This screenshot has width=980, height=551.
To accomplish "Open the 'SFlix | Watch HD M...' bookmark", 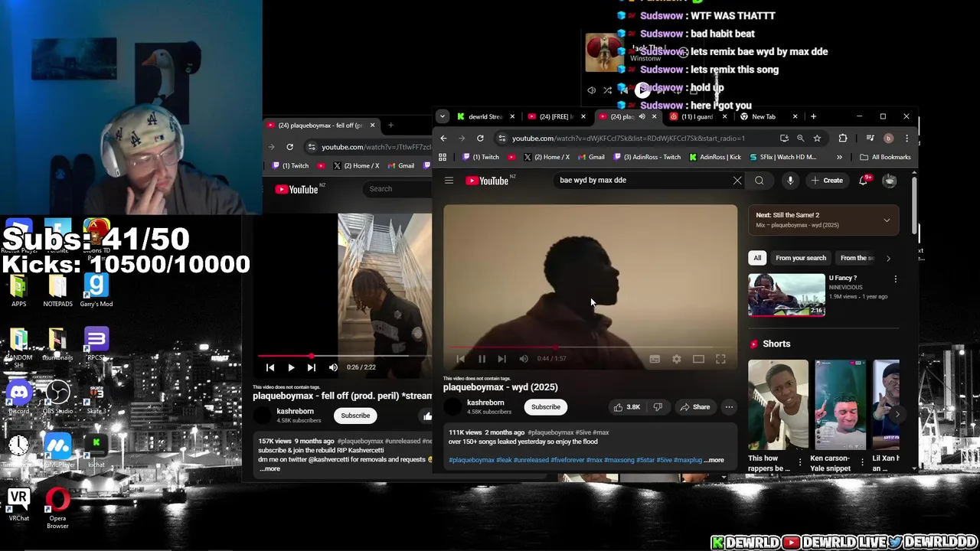I will click(782, 157).
